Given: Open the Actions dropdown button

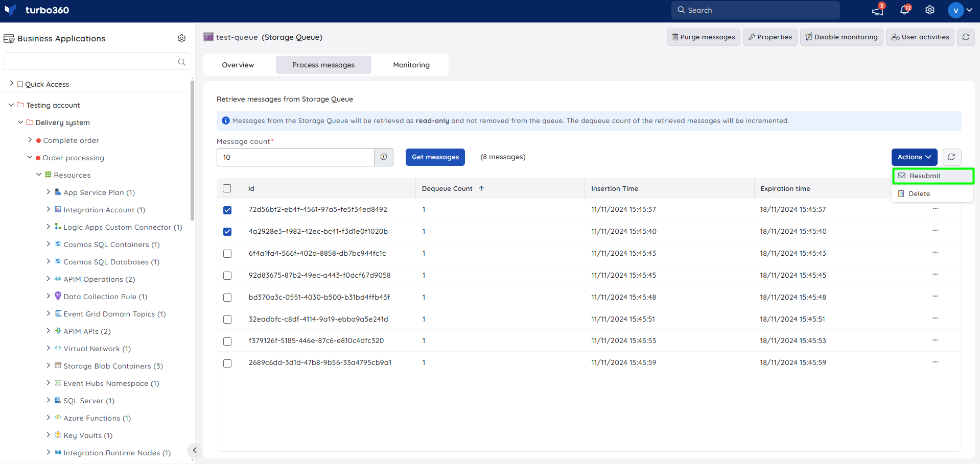Looking at the screenshot, I should 914,157.
